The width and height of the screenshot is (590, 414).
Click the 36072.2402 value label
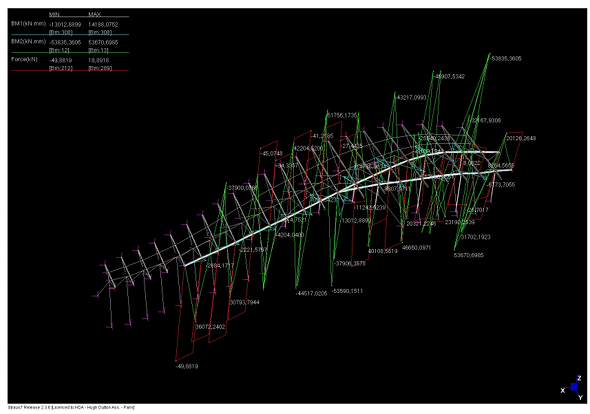210,327
